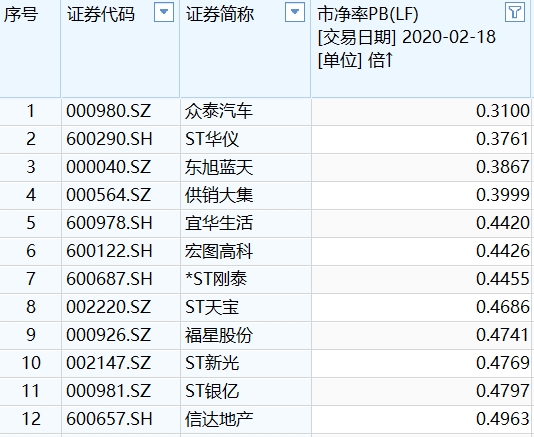Screen dimensions: 534x437
Task: Select the 信达地产 cell
Action: (x=246, y=419)
